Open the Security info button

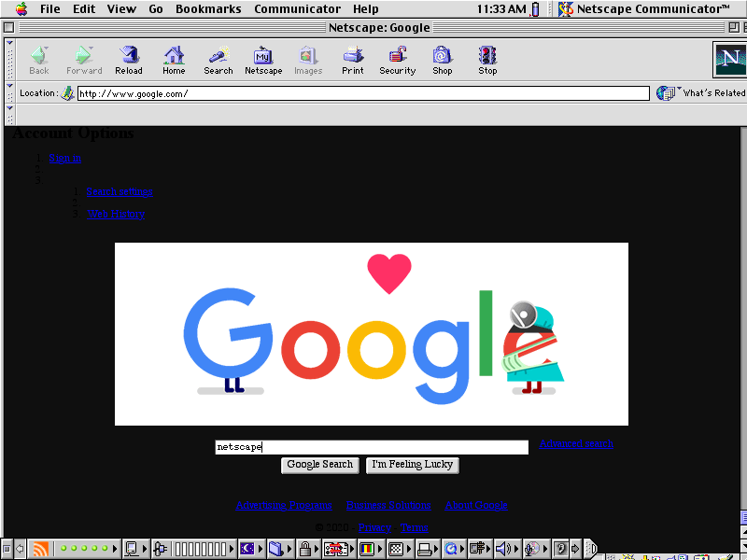pyautogui.click(x=398, y=61)
